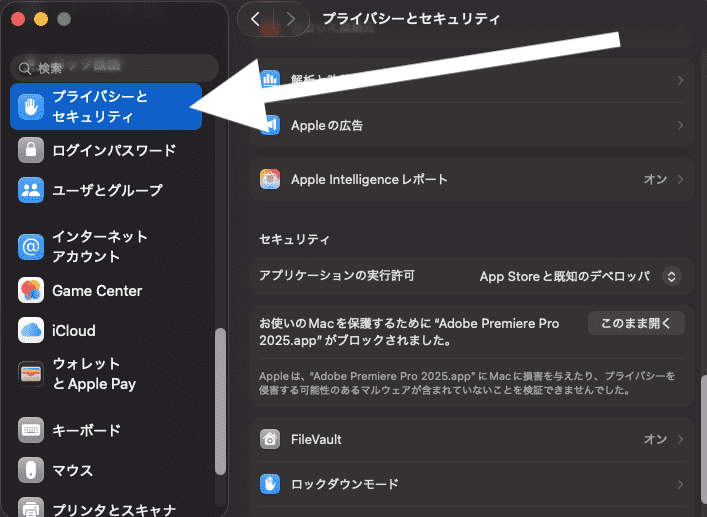This screenshot has height=517, width=707.
Task: Click the ユーザとグループ people icon
Action: pyautogui.click(x=31, y=189)
